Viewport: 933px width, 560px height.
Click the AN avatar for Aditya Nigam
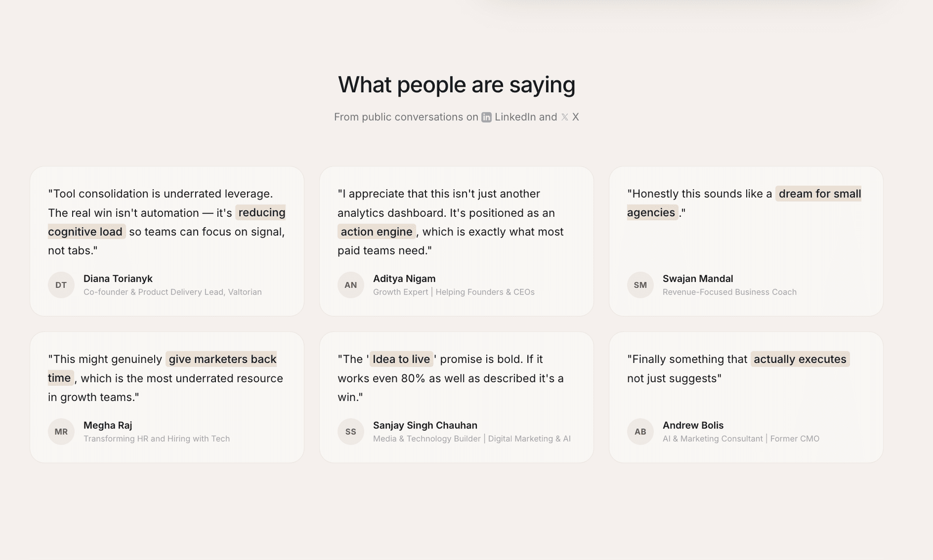click(x=351, y=285)
